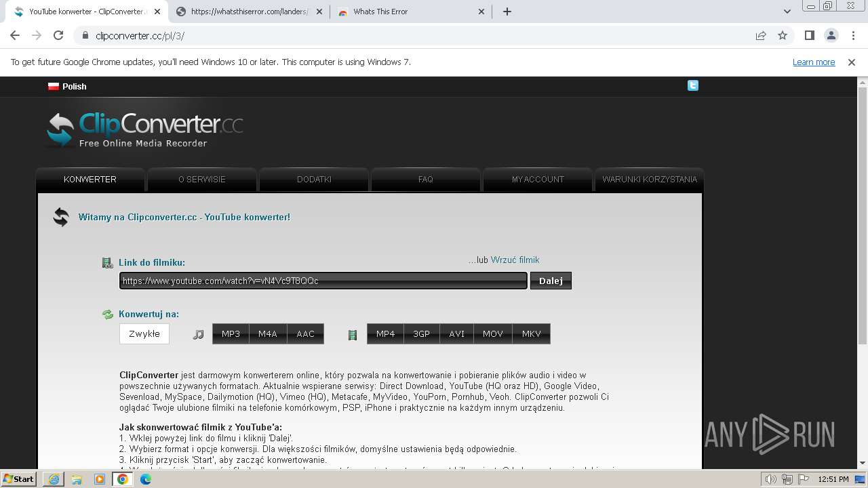Click the page scrollbar up arrow

click(x=863, y=83)
